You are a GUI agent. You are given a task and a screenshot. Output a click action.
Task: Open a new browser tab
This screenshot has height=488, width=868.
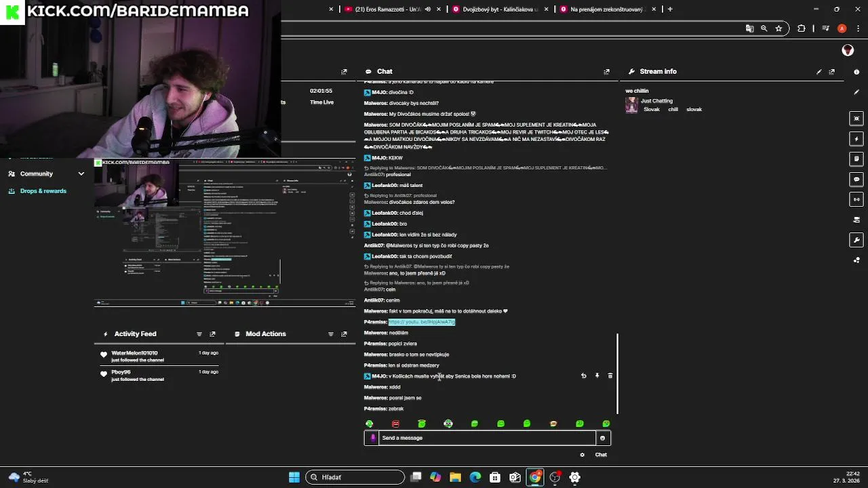tap(670, 9)
